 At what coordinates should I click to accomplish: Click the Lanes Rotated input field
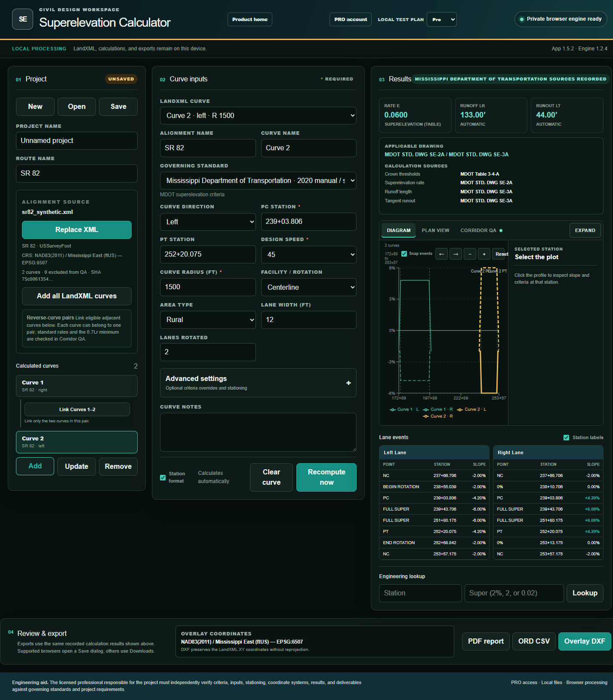coord(208,352)
